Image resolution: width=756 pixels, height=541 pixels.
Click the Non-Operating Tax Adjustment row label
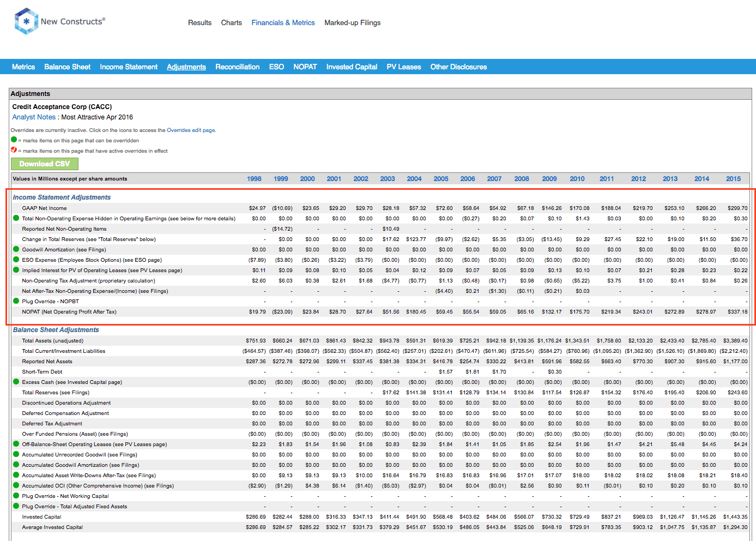pos(88,281)
